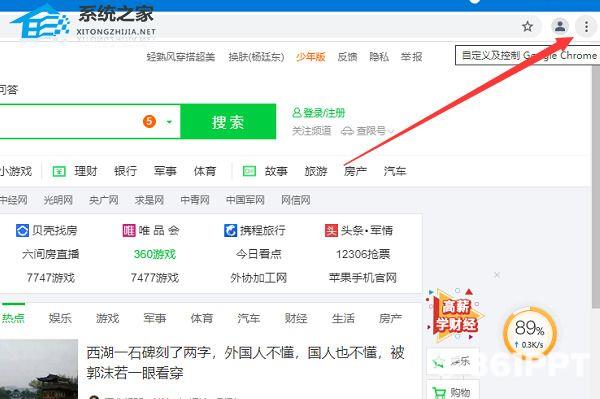Open the 军事 item in the category bar
The image size is (600, 399).
click(x=165, y=171)
